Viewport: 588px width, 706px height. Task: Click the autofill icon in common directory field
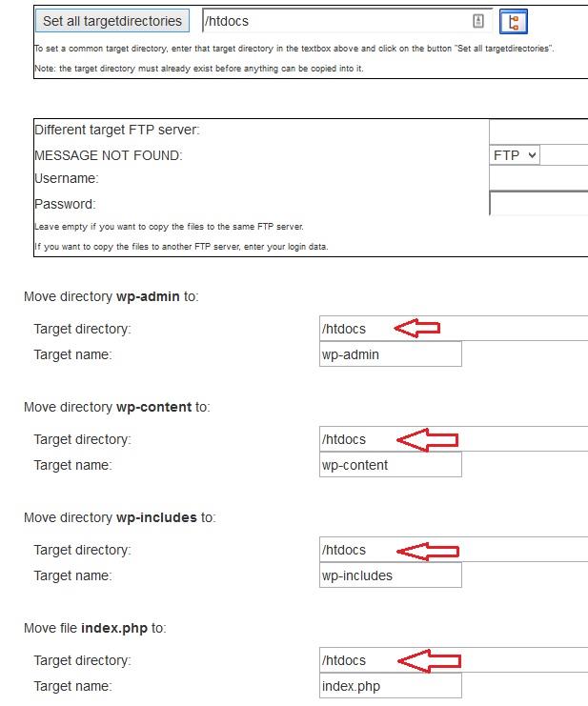coord(478,21)
